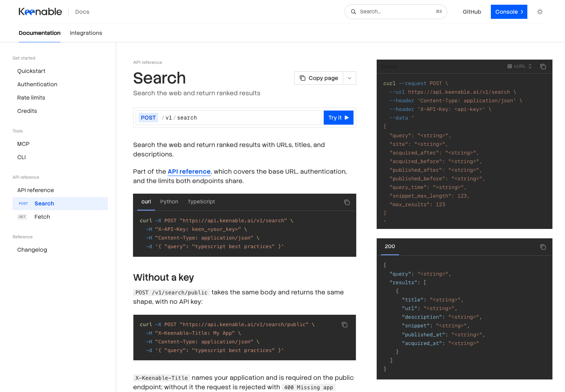This screenshot has width=565, height=392.
Task: Open the Integrations tab
Action: point(86,33)
